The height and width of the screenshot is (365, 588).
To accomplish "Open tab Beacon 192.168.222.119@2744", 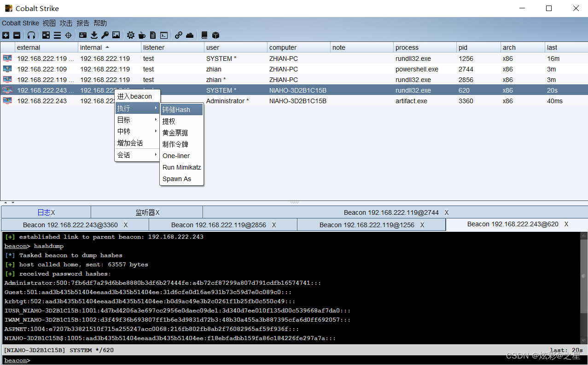I will pyautogui.click(x=395, y=212).
